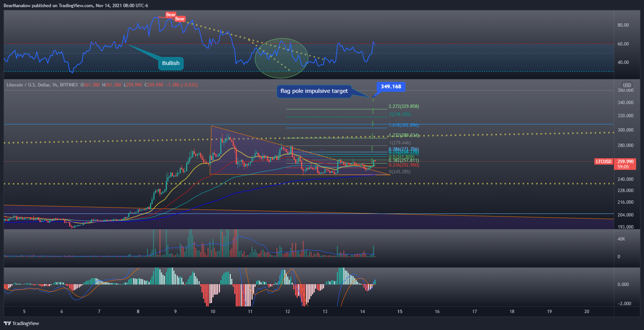Image resolution: width=644 pixels, height=330 pixels.
Task: Select the Fib level 1.618(302.896) label
Action: point(404,125)
